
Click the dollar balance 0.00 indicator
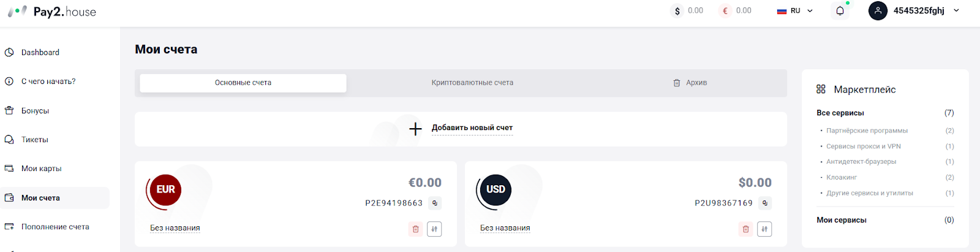pyautogui.click(x=687, y=10)
